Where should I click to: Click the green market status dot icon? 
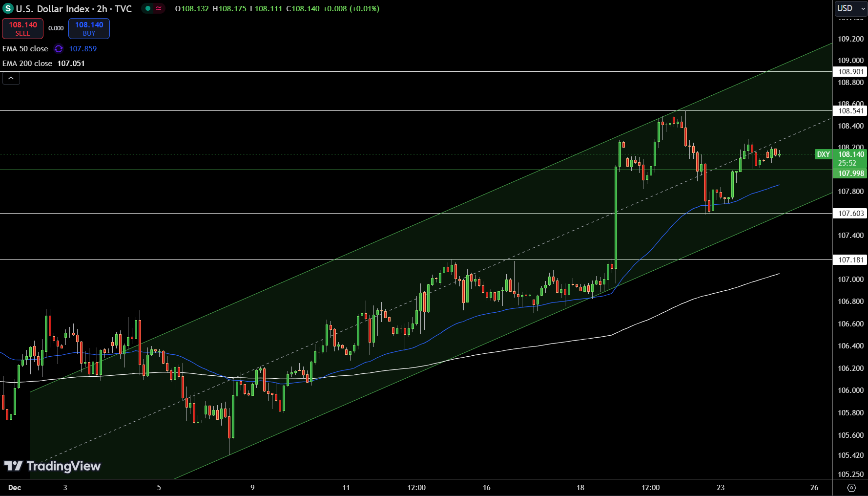tap(148, 8)
